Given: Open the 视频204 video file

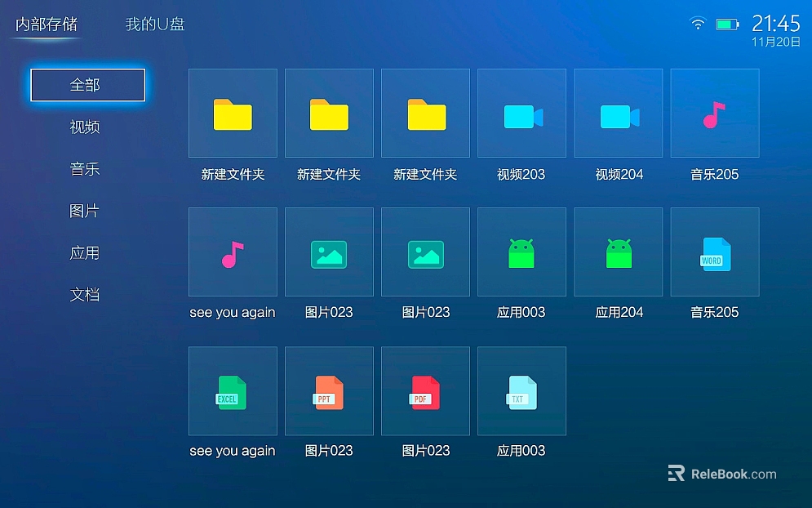Looking at the screenshot, I should click(x=618, y=114).
